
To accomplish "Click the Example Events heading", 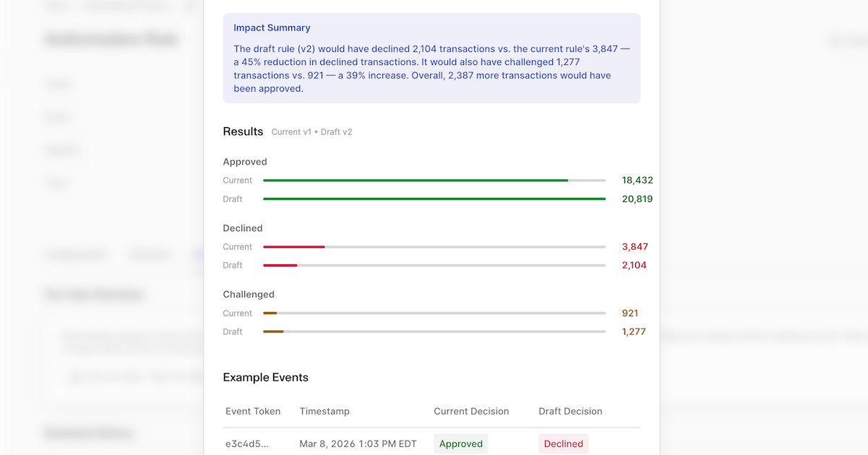I will pyautogui.click(x=266, y=377).
